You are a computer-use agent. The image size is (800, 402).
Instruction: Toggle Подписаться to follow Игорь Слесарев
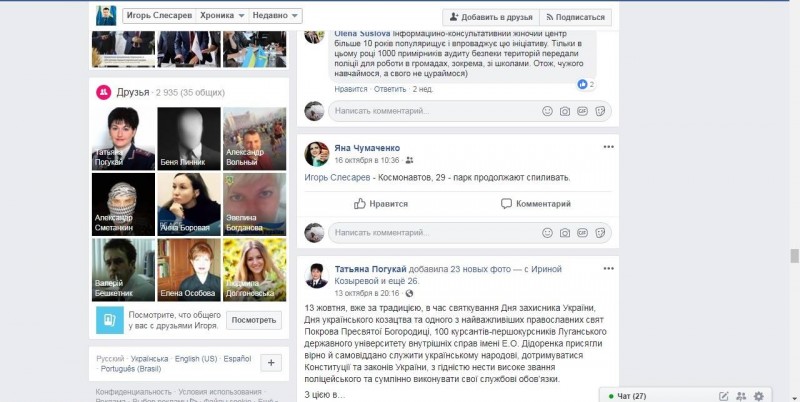[575, 17]
